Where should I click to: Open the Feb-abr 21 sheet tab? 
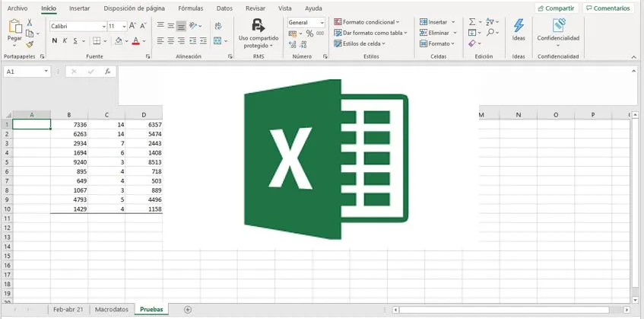tap(68, 310)
